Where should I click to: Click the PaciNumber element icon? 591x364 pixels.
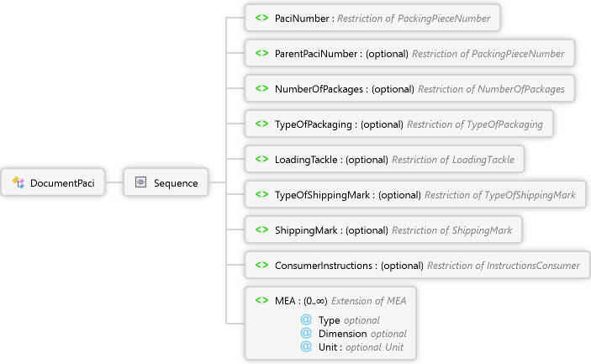tap(261, 18)
